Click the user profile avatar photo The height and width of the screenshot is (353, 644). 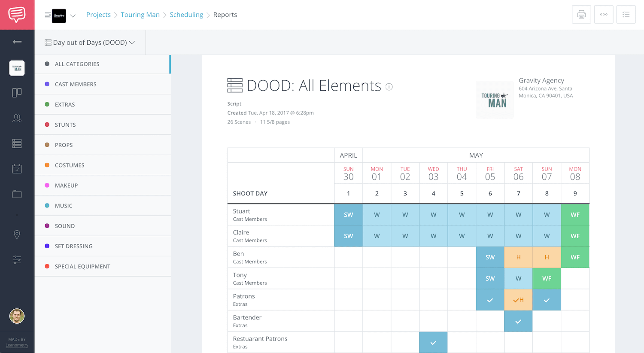point(17,316)
